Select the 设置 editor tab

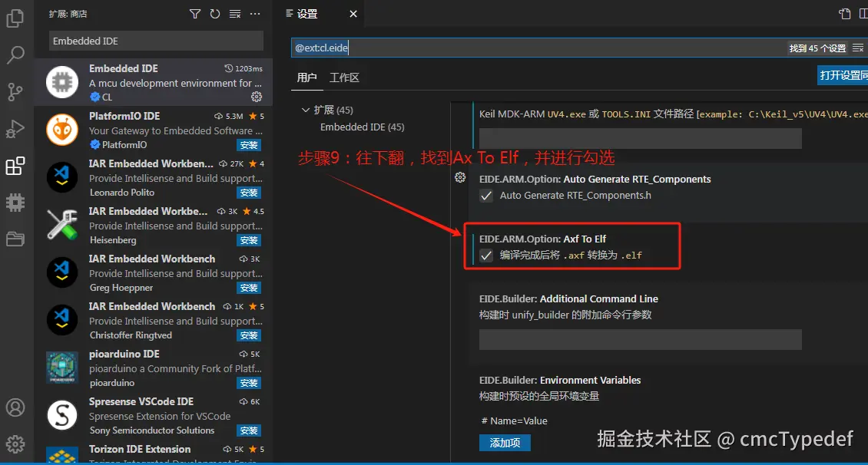307,14
